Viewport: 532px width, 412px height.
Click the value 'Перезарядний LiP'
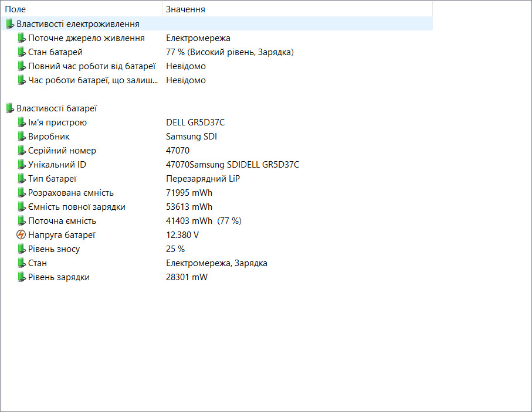pyautogui.click(x=203, y=179)
